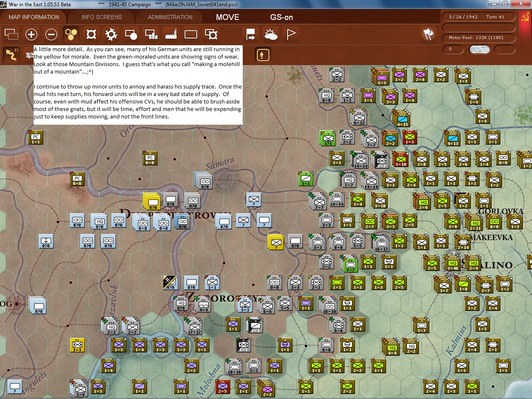The height and width of the screenshot is (399, 532).
Task: Select the 16=17 unit stack
Action: pos(380,243)
